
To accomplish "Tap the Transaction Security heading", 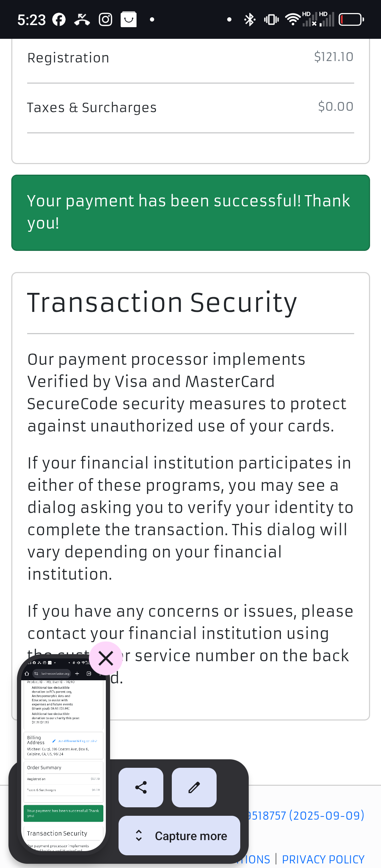I will [162, 303].
